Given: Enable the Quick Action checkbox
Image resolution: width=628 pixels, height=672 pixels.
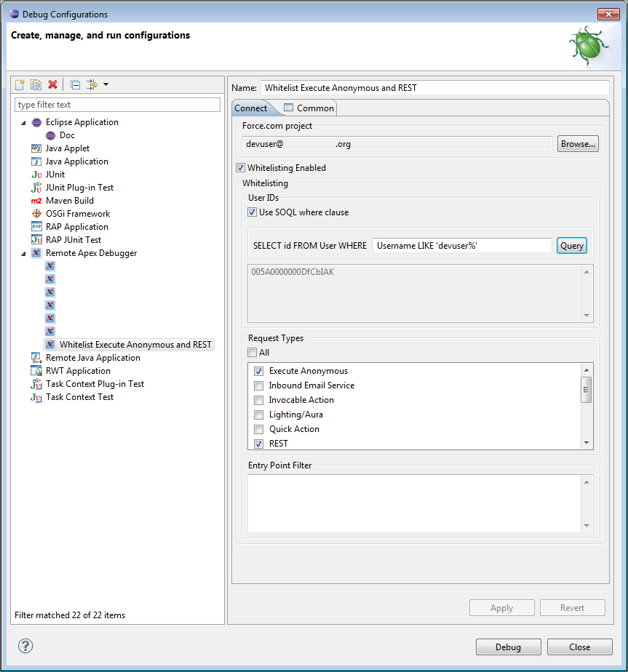Looking at the screenshot, I should click(258, 429).
